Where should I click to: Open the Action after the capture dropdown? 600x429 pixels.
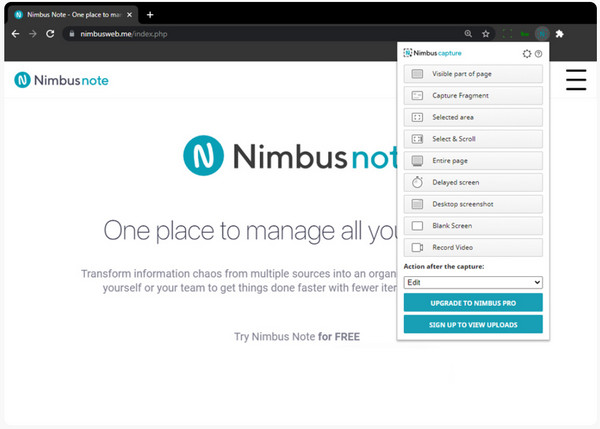coord(473,282)
